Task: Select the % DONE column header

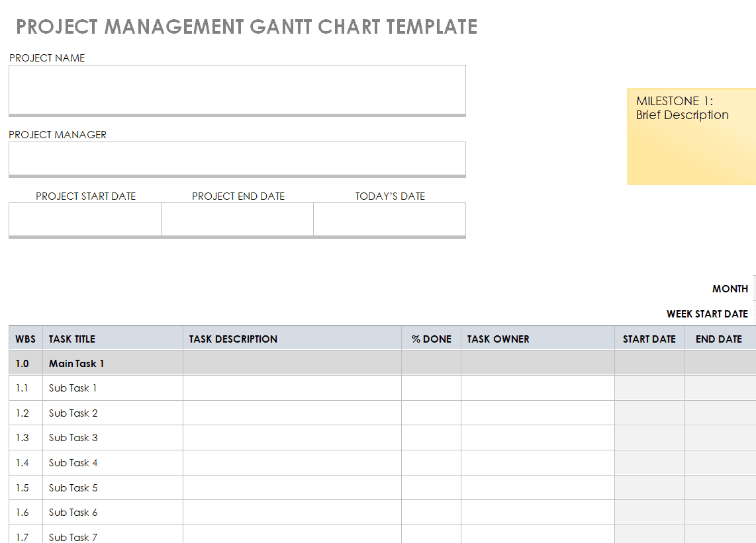Action: point(431,339)
